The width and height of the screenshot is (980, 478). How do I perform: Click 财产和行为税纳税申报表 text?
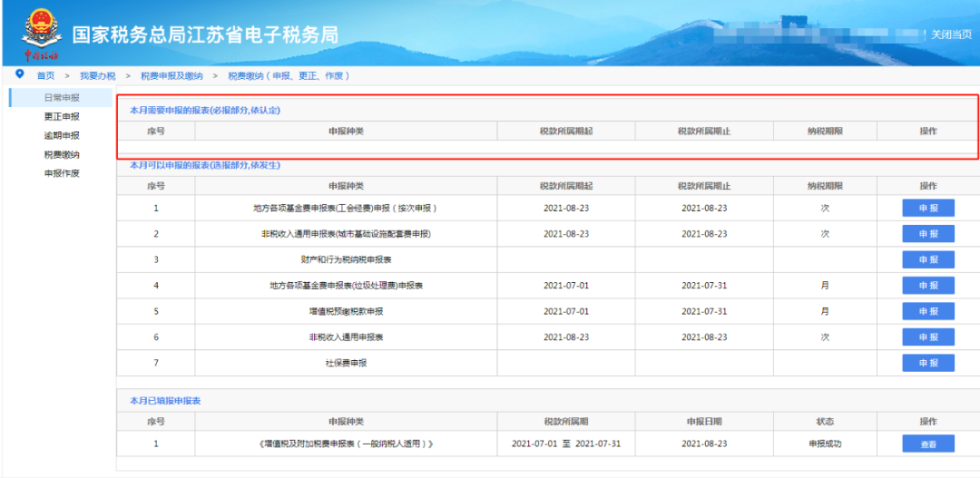(x=347, y=259)
